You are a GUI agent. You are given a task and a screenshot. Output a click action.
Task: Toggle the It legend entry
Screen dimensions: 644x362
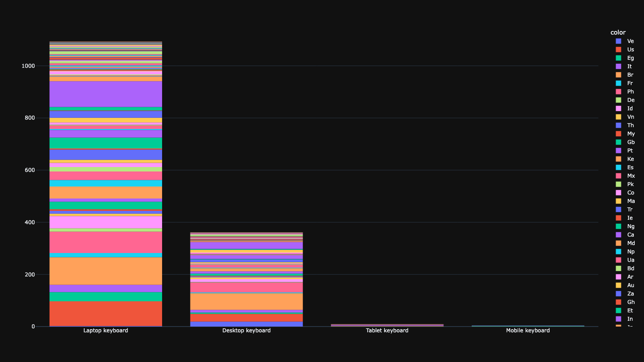[625, 66]
